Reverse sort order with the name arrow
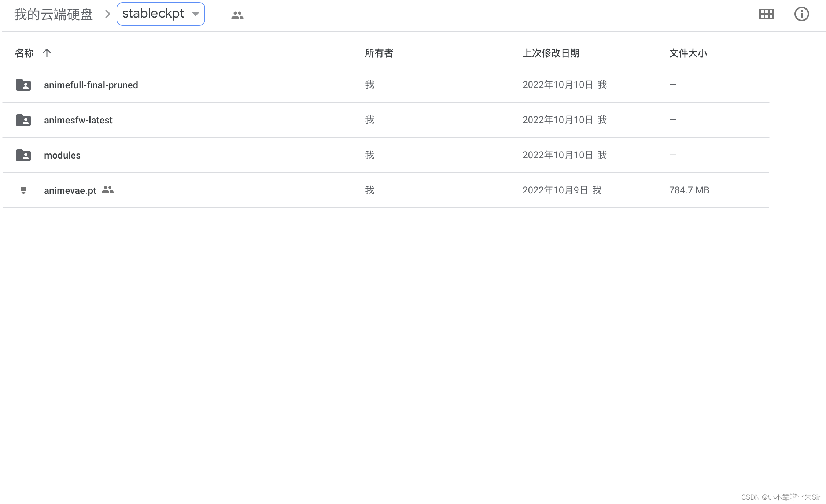This screenshot has width=826, height=504. coord(47,53)
